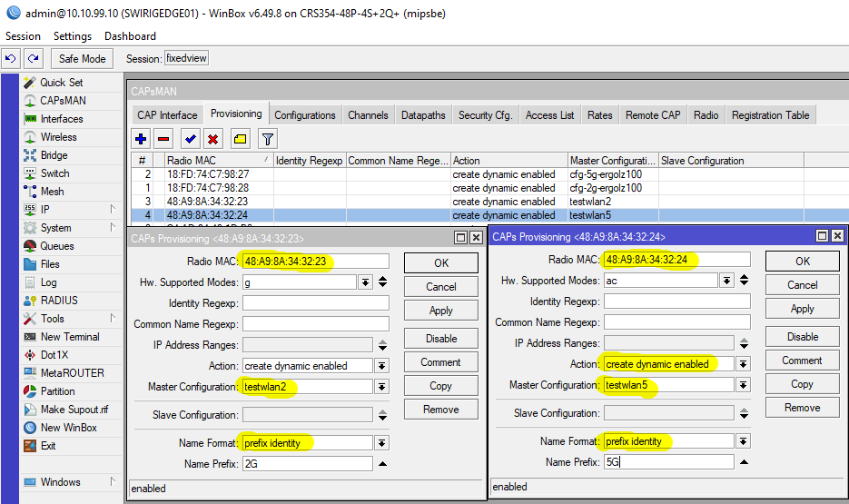Click the Radio MAC field showing 48:A9:8A:34:32:24
849x504 pixels.
click(676, 260)
